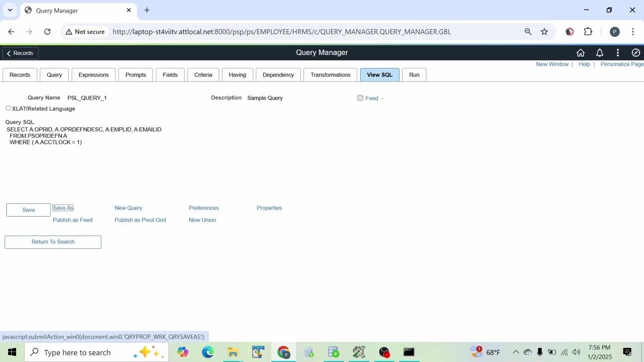This screenshot has height=362, width=644.
Task: Open the command prompt taskbar icon
Action: point(409,352)
